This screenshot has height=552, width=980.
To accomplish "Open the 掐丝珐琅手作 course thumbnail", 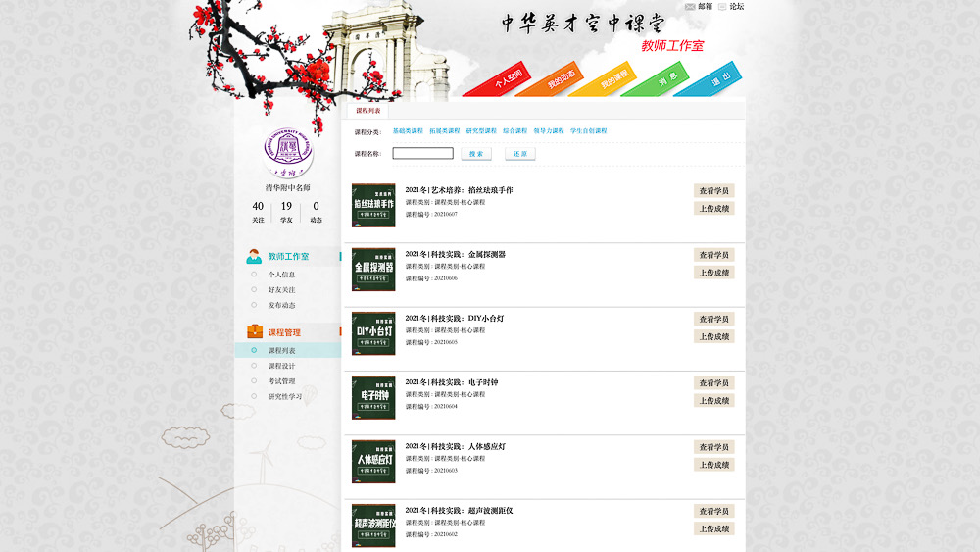I will click(373, 205).
